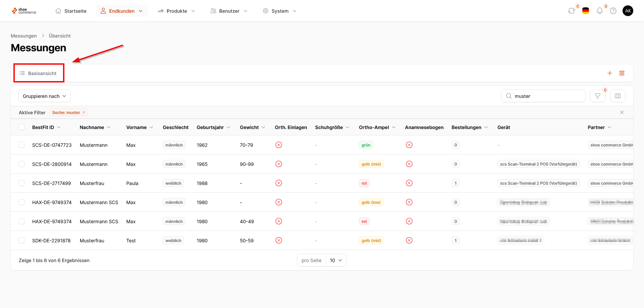This screenshot has height=308, width=644.
Task: Open the German flag language selector
Action: (x=586, y=11)
